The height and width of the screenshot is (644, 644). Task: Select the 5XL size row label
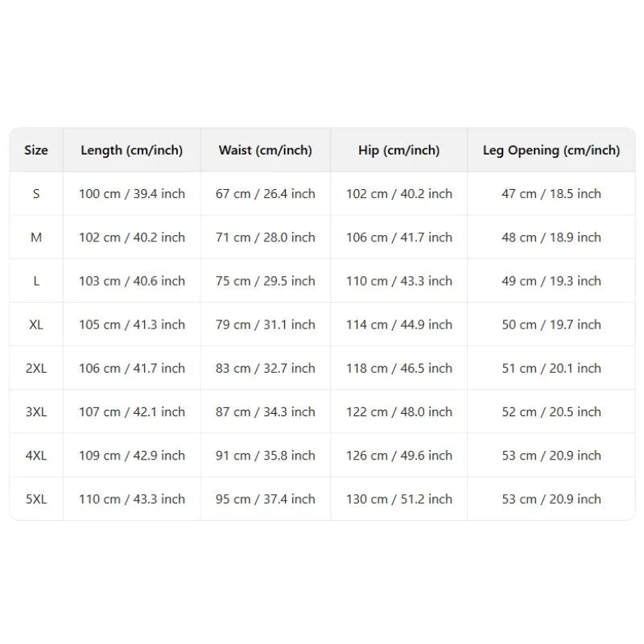click(x=36, y=499)
